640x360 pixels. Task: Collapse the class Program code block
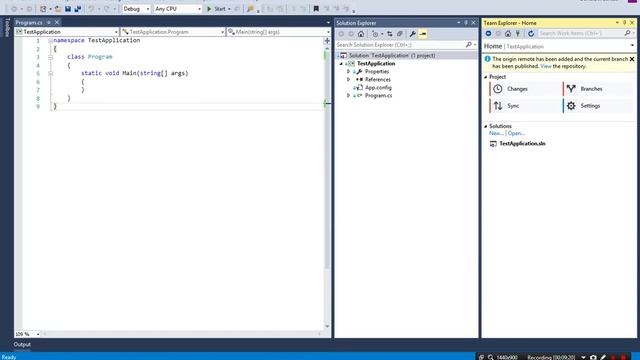pos(51,57)
